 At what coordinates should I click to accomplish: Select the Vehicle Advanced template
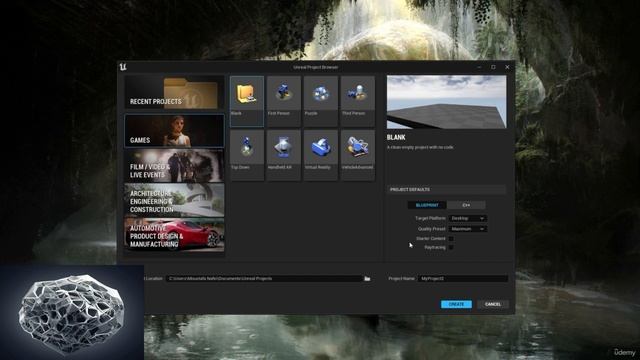[358, 155]
